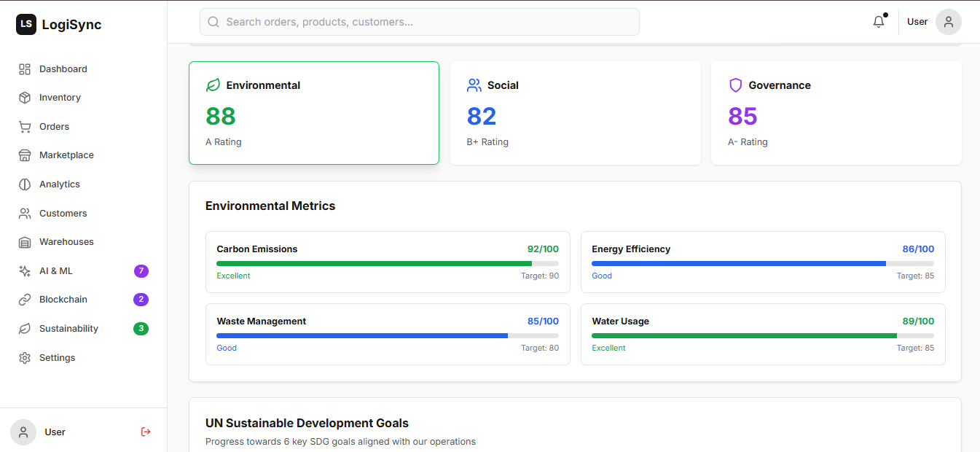Click the Carbon Emissions progress bar
The image size is (980, 452).
[x=388, y=263]
